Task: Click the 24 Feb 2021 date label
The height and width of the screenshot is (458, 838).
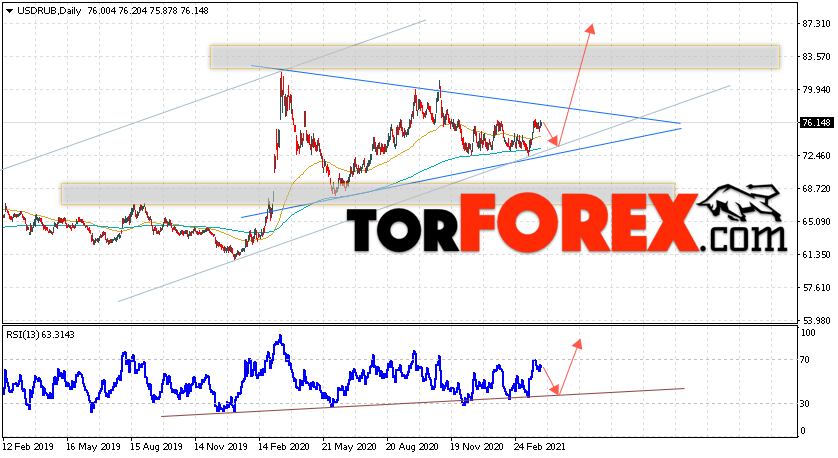Action: [x=540, y=446]
